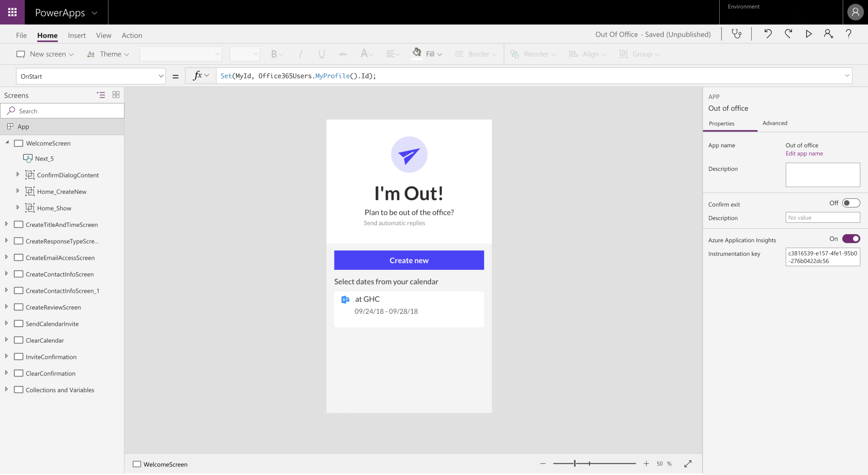The image size is (868, 475).
Task: Select the SendCalendarInvite screen
Action: tap(52, 324)
